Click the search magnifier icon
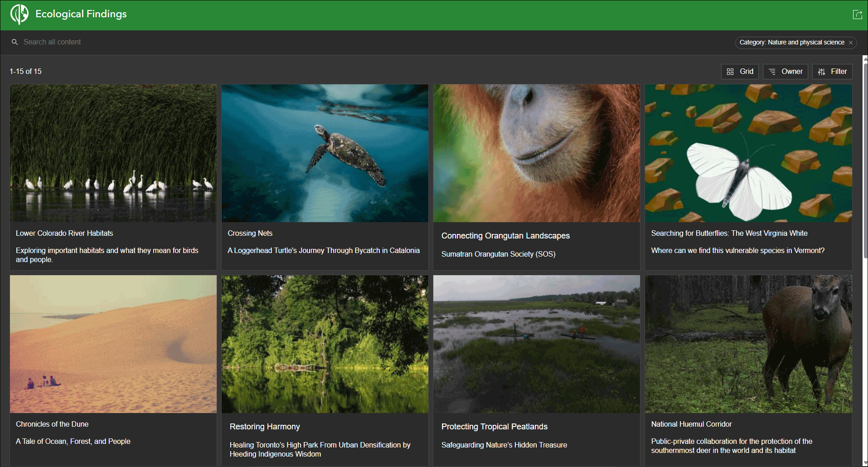 [x=15, y=42]
